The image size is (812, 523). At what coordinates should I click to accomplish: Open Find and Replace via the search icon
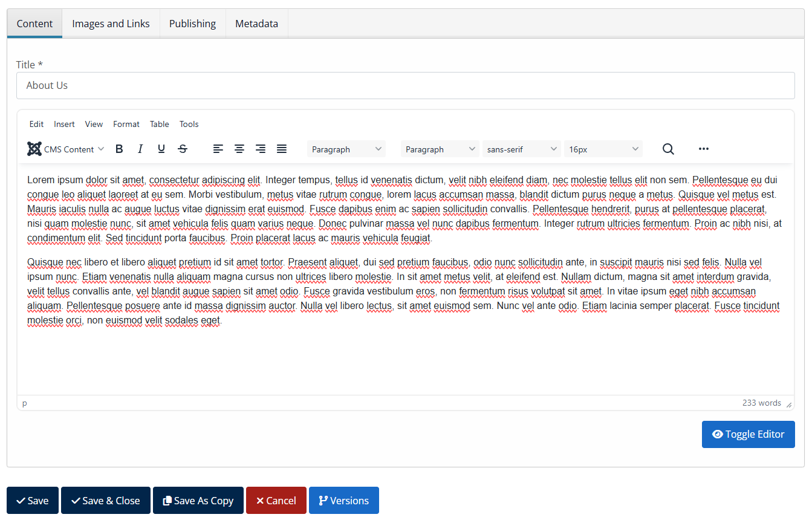667,149
